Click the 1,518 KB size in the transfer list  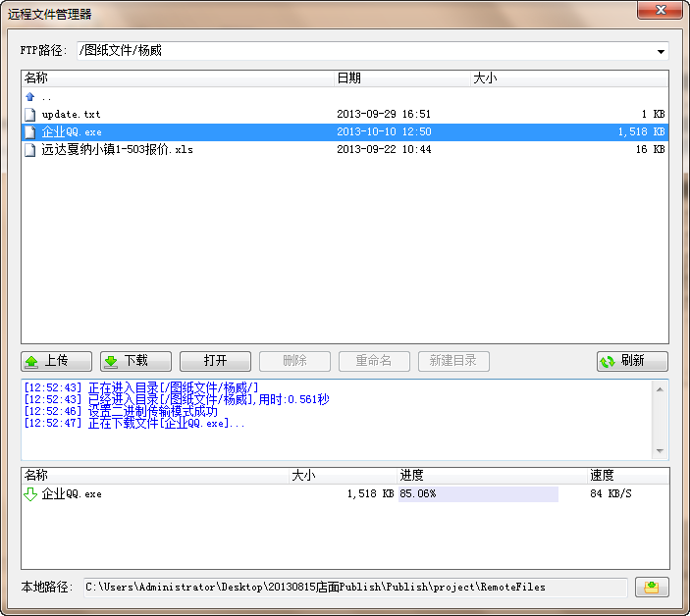pyautogui.click(x=370, y=493)
